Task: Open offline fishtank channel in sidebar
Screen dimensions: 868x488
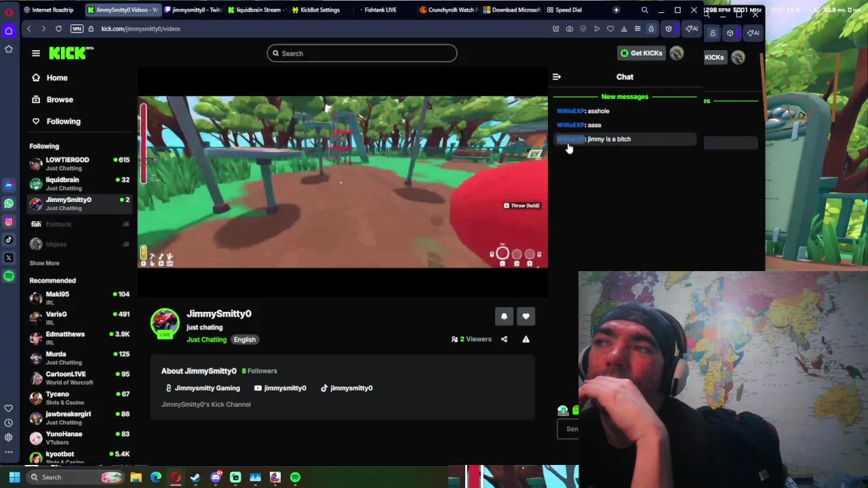Action: click(x=79, y=224)
